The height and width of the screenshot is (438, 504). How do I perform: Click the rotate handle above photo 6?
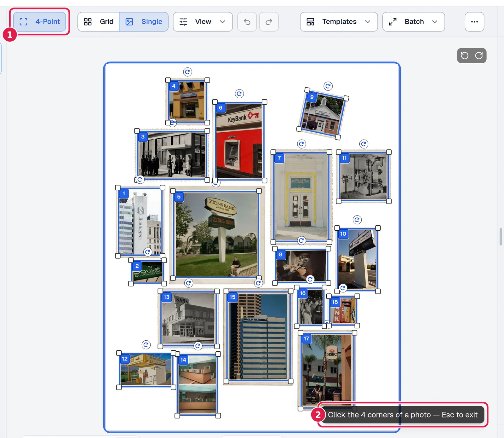pos(239,94)
